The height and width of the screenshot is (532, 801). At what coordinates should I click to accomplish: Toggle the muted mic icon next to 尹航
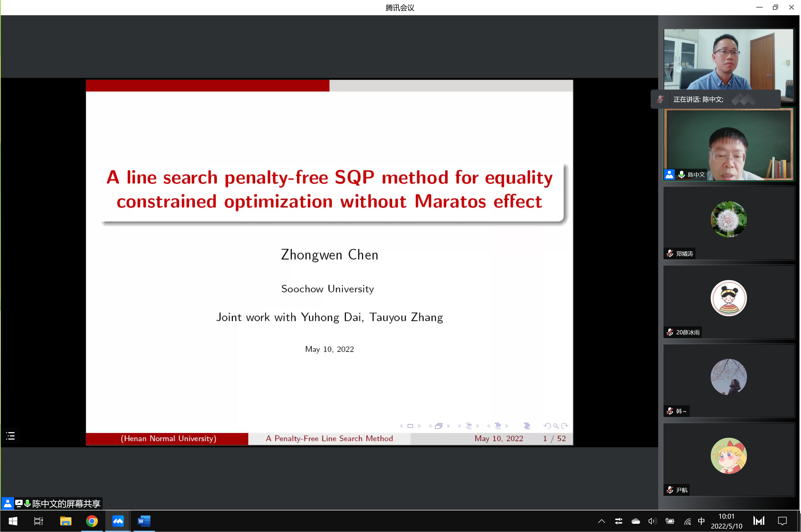click(x=670, y=489)
